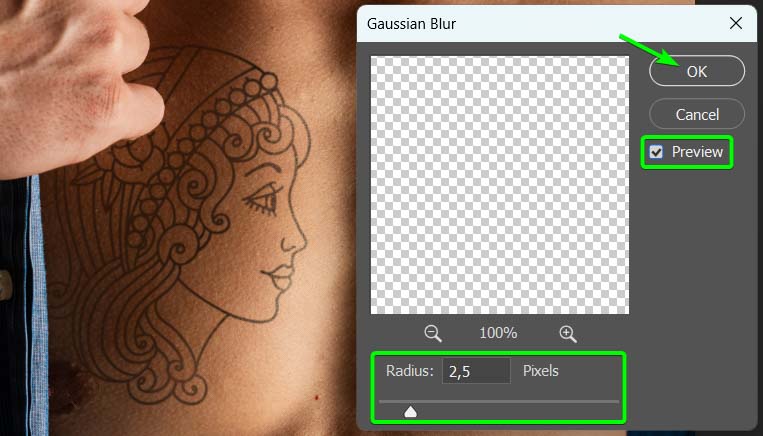Click the zoom out magnifier icon
763x436 pixels.
(433, 333)
